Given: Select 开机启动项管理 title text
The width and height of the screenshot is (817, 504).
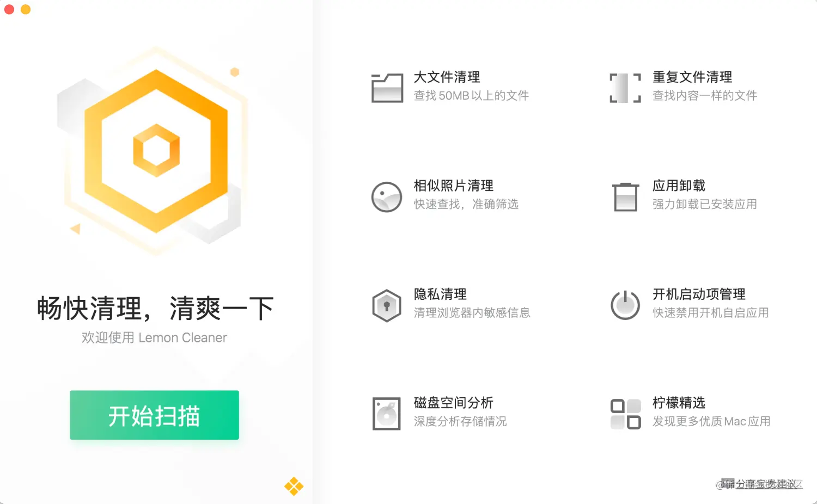Looking at the screenshot, I should tap(699, 294).
